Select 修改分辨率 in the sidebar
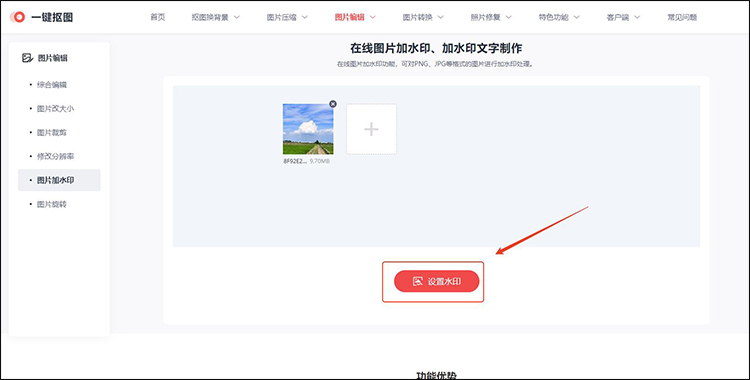The image size is (750, 380). coord(55,156)
